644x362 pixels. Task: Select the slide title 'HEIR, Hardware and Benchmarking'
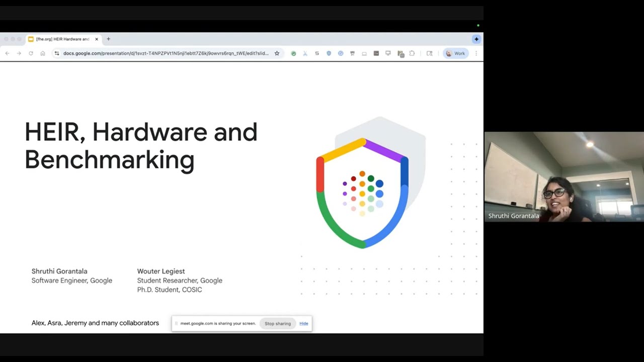click(141, 146)
